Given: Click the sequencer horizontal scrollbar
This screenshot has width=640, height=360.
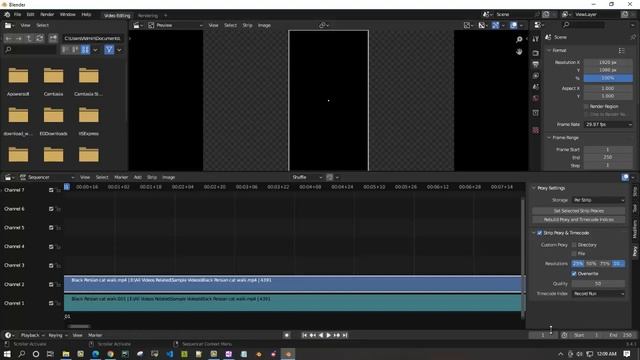Looking at the screenshot, I should click(x=79, y=326).
